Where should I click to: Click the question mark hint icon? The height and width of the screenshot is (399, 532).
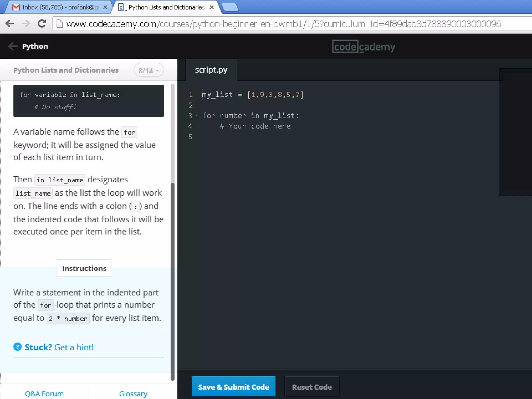17,347
